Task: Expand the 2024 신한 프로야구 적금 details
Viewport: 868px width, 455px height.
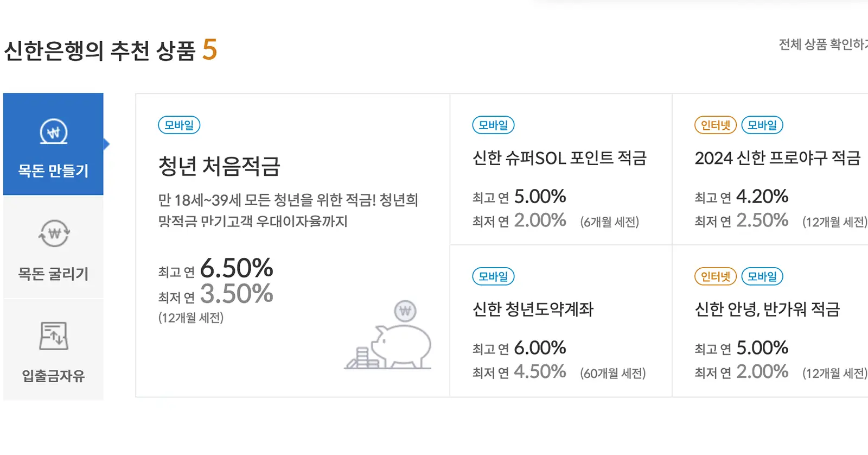Action: (770, 168)
